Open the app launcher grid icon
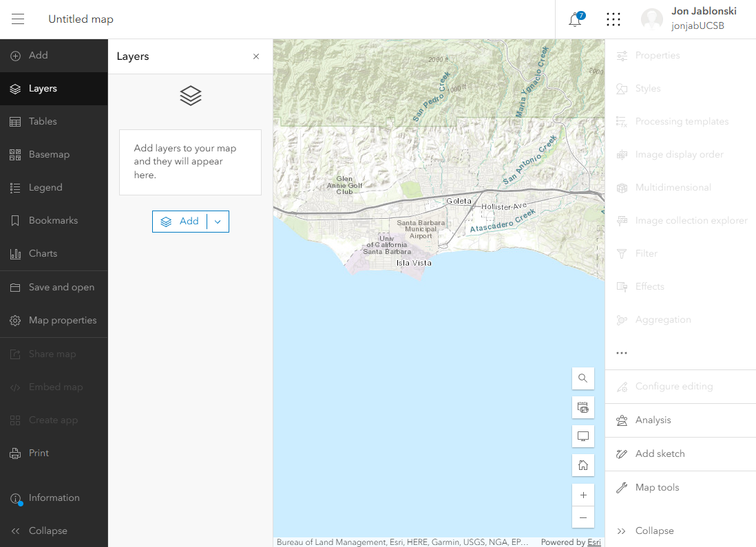 [x=613, y=19]
